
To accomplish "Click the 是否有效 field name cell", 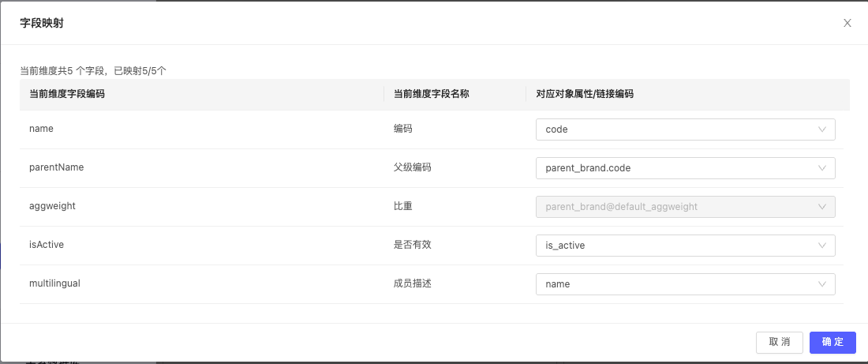I will point(413,246).
